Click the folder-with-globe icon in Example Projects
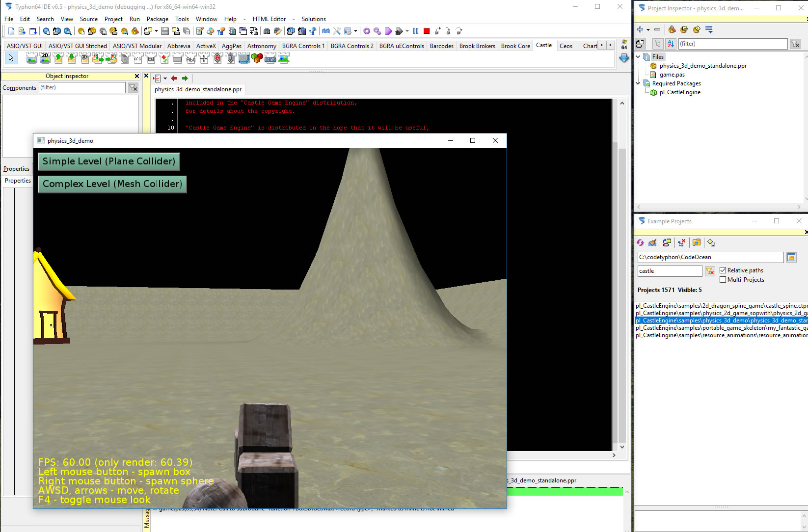 (x=697, y=242)
